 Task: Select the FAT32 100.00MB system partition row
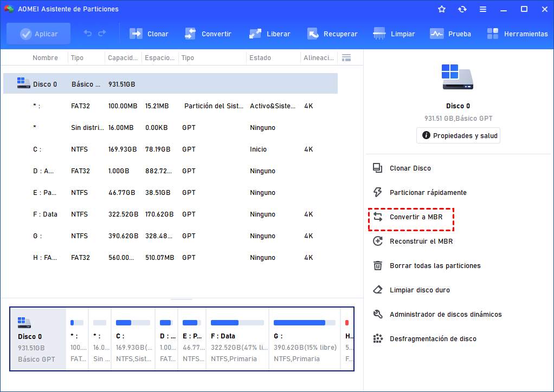(170, 106)
